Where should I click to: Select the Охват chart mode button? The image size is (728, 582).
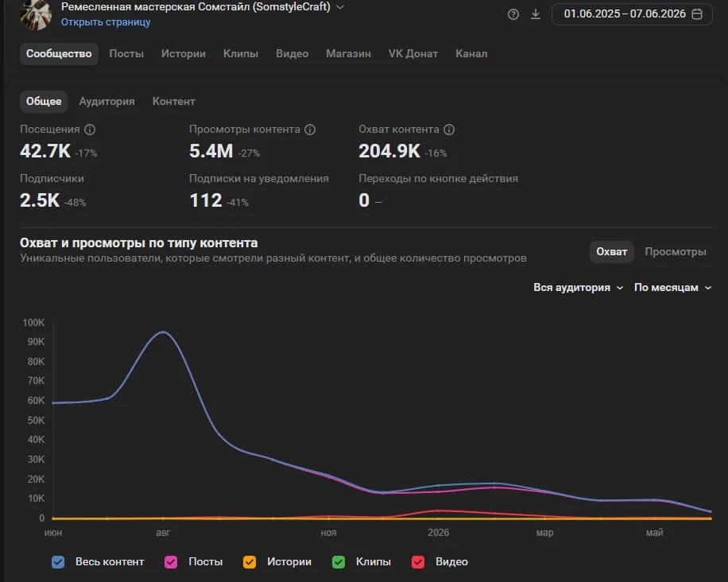pyautogui.click(x=611, y=252)
